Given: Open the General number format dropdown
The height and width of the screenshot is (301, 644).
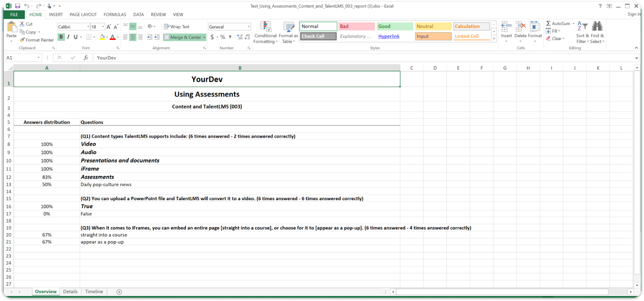Looking at the screenshot, I should tap(248, 27).
